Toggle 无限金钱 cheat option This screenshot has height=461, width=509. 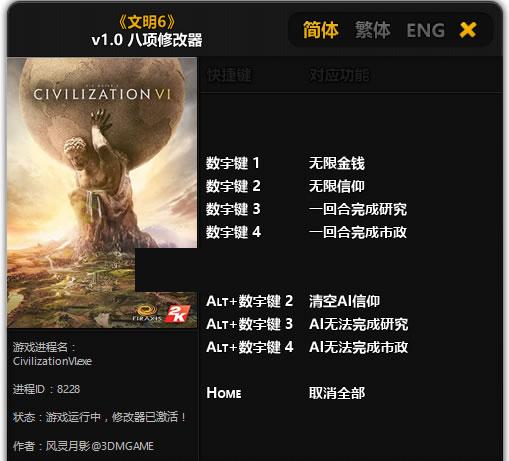pyautogui.click(x=337, y=163)
